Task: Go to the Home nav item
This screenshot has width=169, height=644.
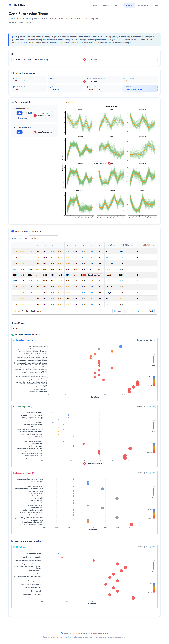Action: 95,5
